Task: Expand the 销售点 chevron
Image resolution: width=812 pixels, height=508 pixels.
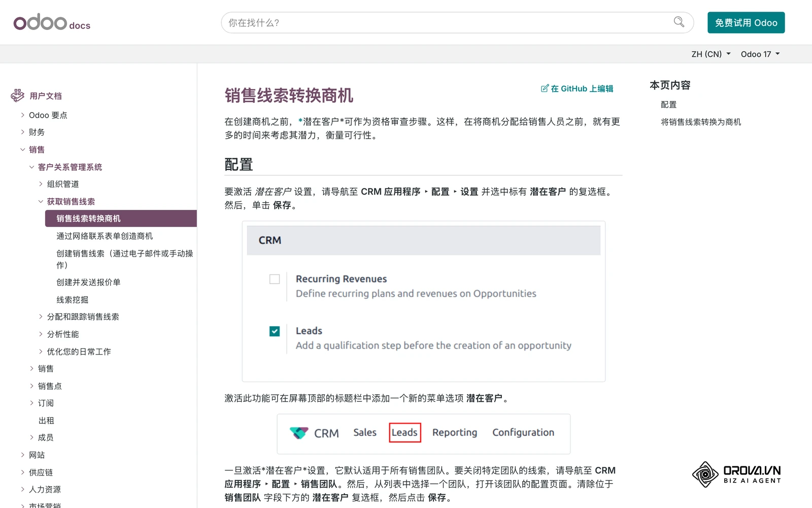Action: pos(31,386)
